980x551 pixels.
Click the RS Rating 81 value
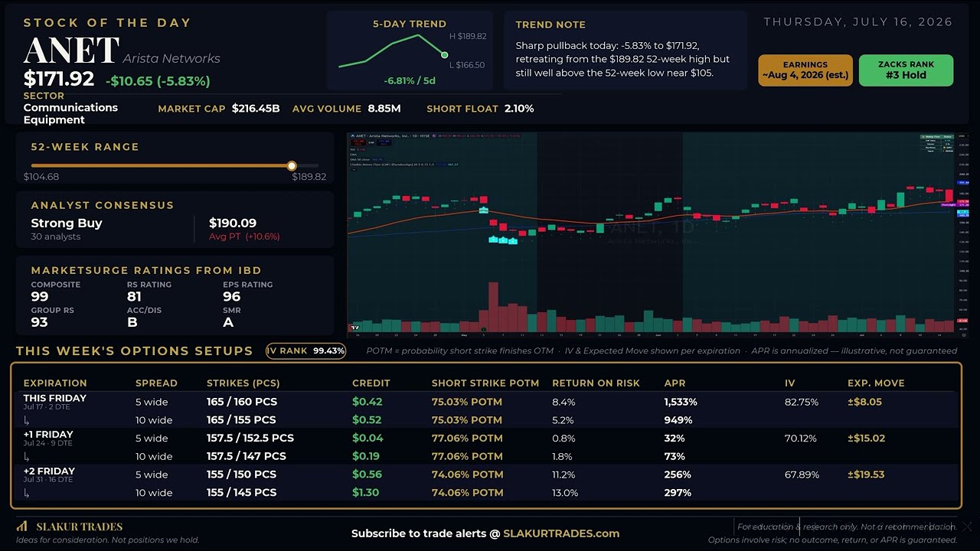coord(134,297)
